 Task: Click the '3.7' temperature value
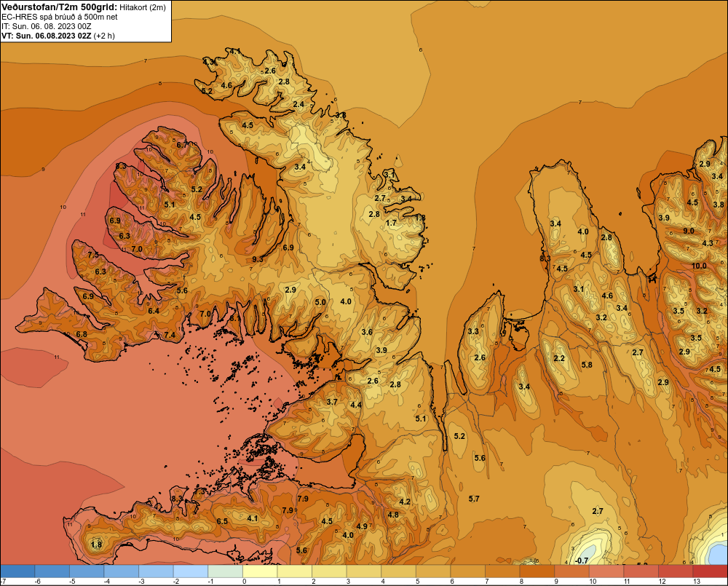pos(332,402)
